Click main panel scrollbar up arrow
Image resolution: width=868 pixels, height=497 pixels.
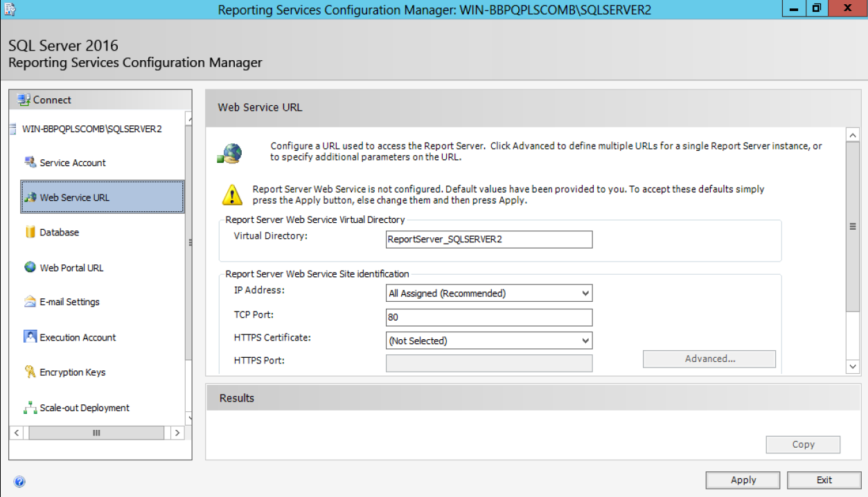853,136
